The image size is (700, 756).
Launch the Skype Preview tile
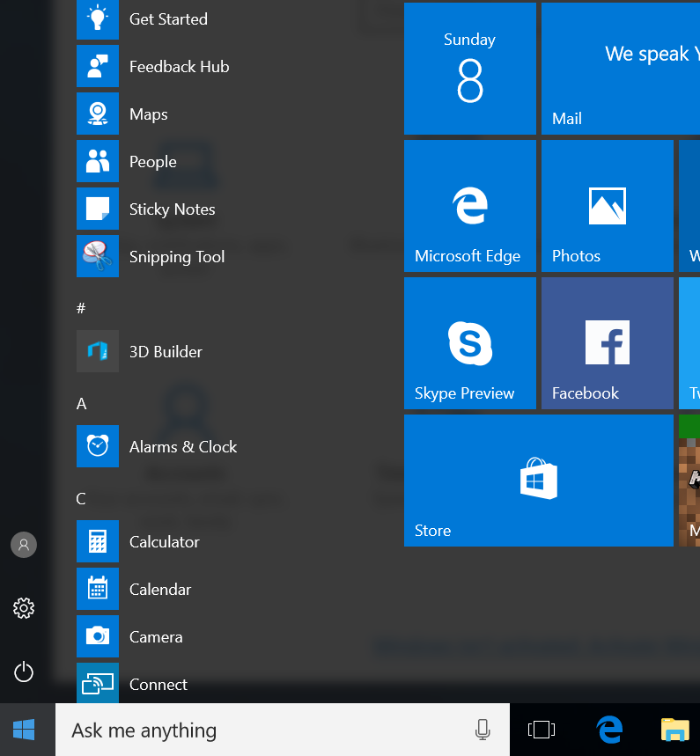(470, 343)
